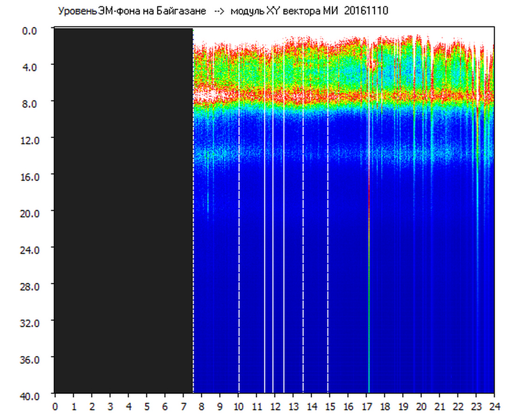Click the y-axis label 0.0
The image size is (512, 420).
(29, 30)
